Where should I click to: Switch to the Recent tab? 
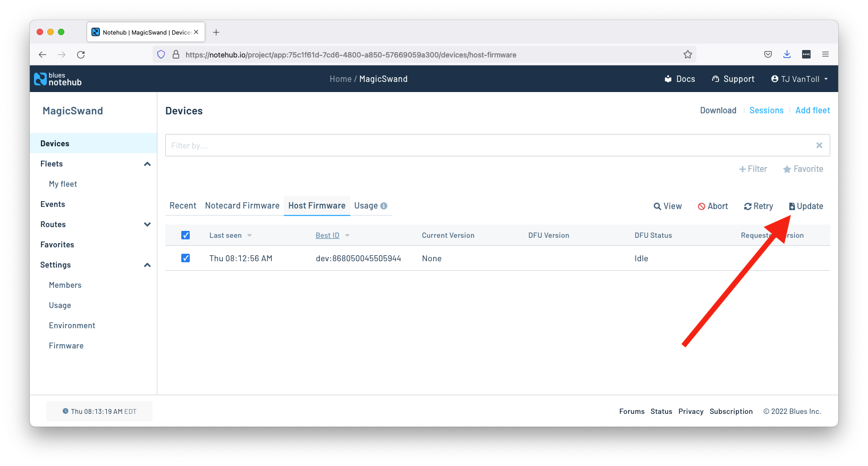(183, 206)
